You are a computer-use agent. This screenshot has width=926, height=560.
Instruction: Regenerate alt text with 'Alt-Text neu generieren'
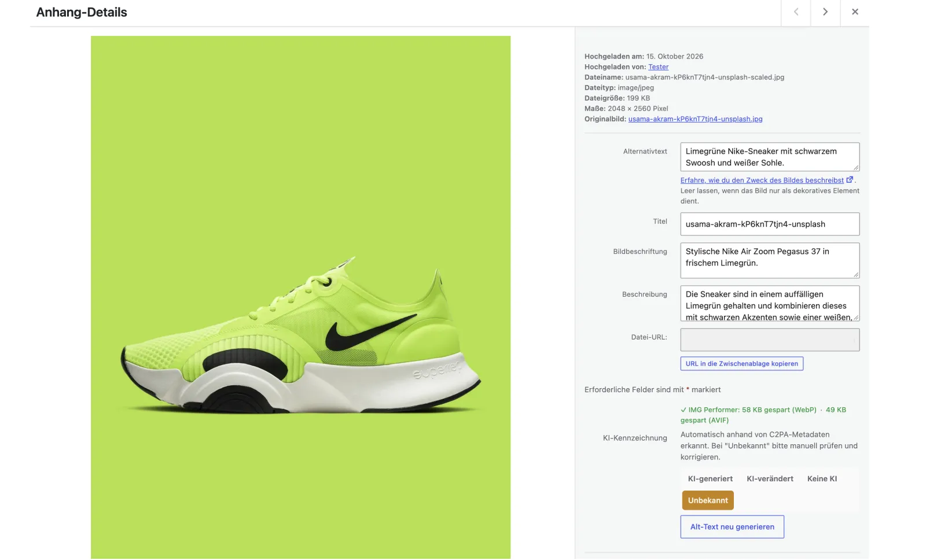pyautogui.click(x=732, y=527)
